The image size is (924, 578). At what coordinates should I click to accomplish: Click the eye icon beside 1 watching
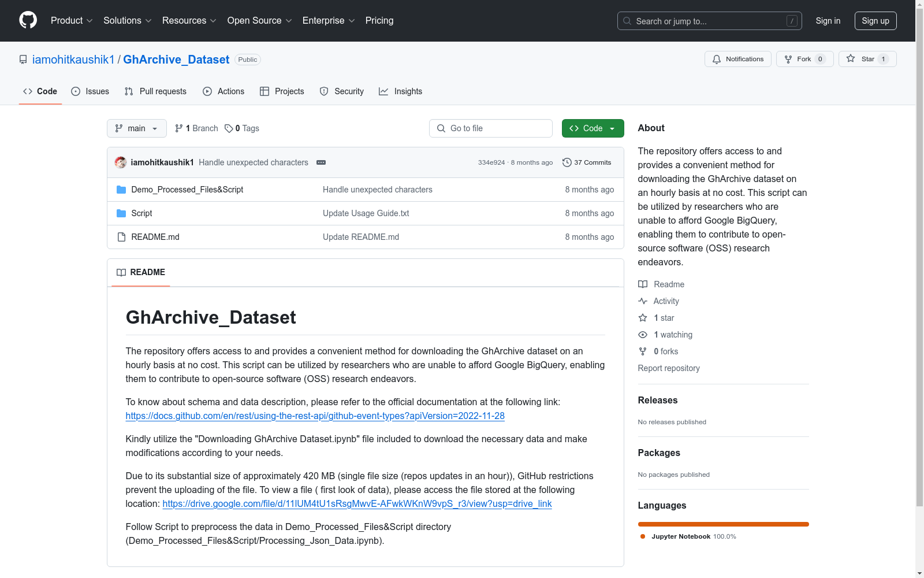click(643, 335)
